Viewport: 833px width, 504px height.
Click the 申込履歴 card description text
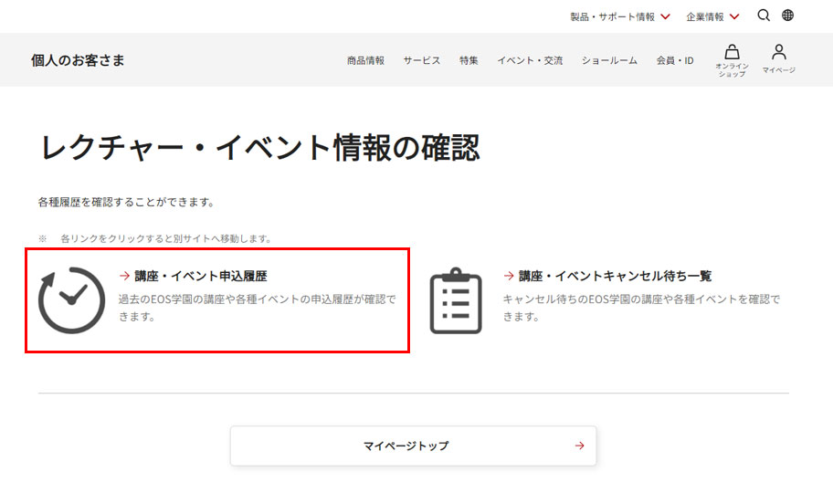(257, 308)
